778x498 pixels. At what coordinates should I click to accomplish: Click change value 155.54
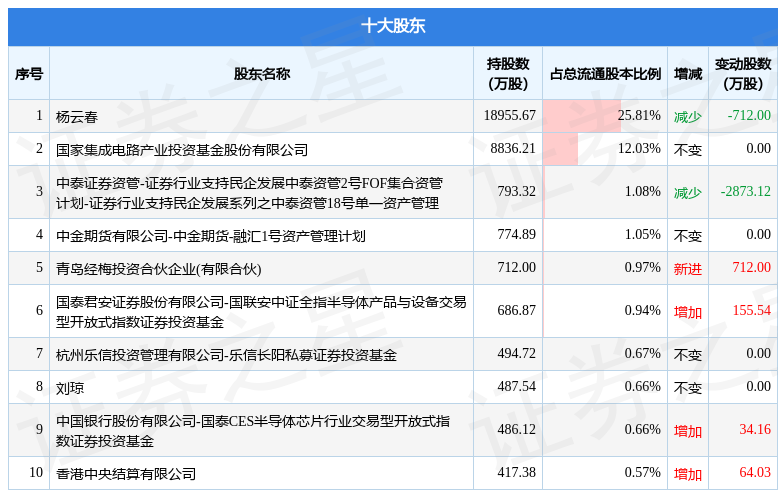coord(752,311)
